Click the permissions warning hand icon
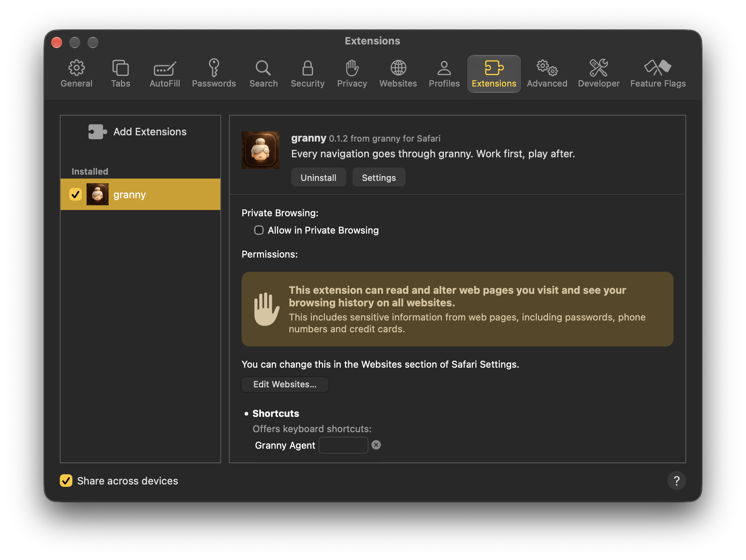 (x=266, y=309)
